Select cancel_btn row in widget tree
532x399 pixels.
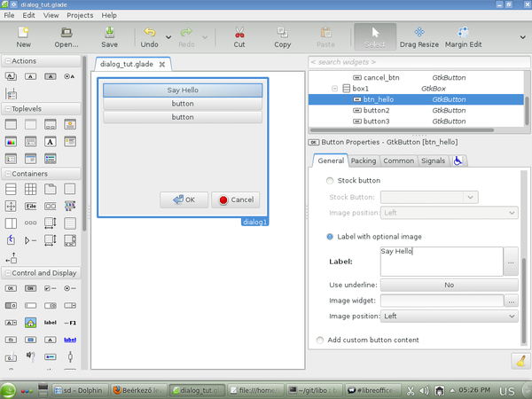416,78
